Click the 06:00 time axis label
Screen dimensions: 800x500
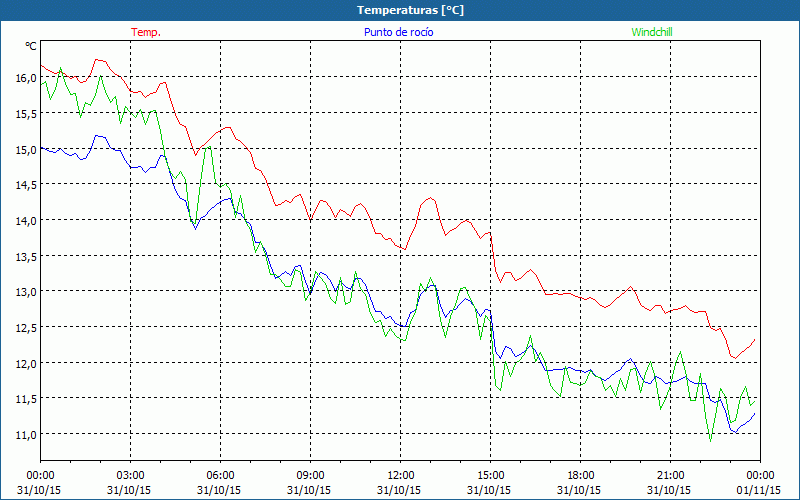click(x=220, y=476)
